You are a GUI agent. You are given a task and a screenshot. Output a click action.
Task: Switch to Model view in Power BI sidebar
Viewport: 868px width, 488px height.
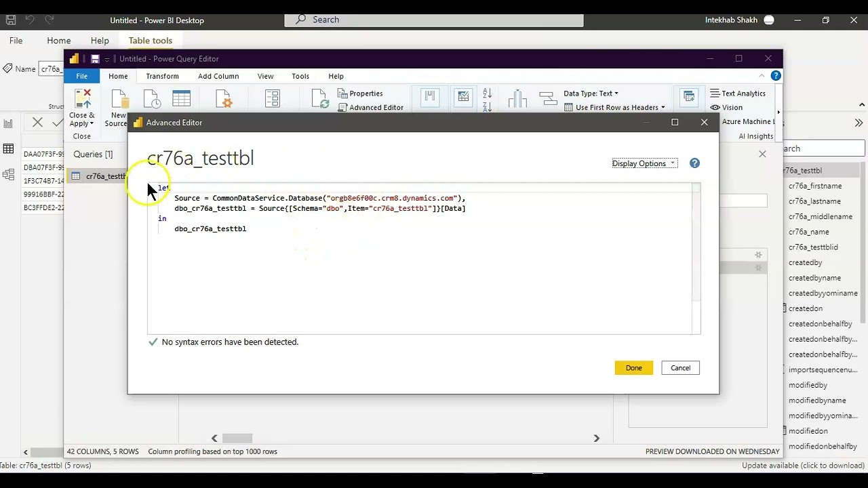point(8,175)
